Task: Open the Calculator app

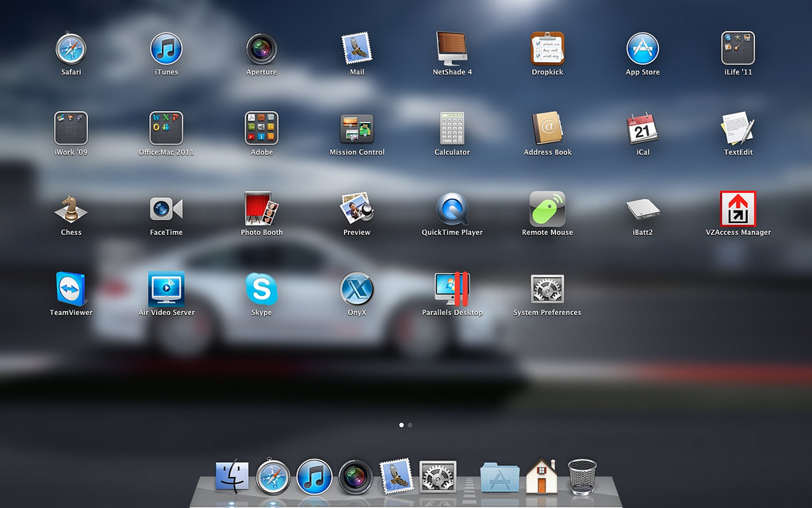Action: point(452,128)
